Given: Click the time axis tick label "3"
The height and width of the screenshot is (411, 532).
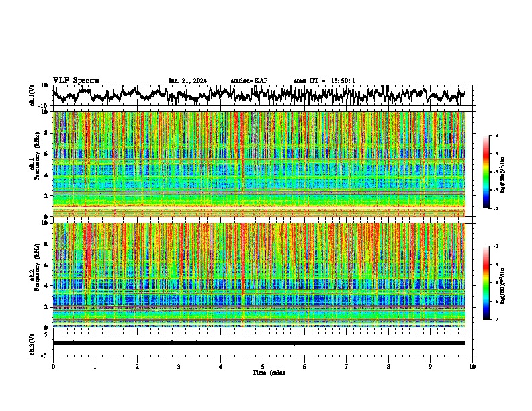Looking at the screenshot, I should tap(179, 367).
